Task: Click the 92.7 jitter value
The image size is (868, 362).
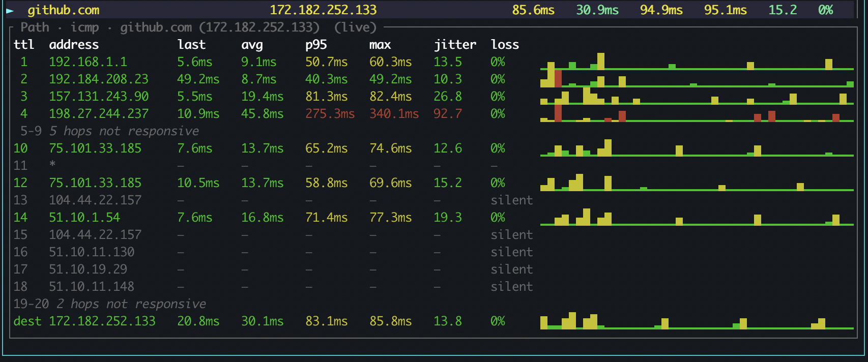Action: [x=448, y=114]
